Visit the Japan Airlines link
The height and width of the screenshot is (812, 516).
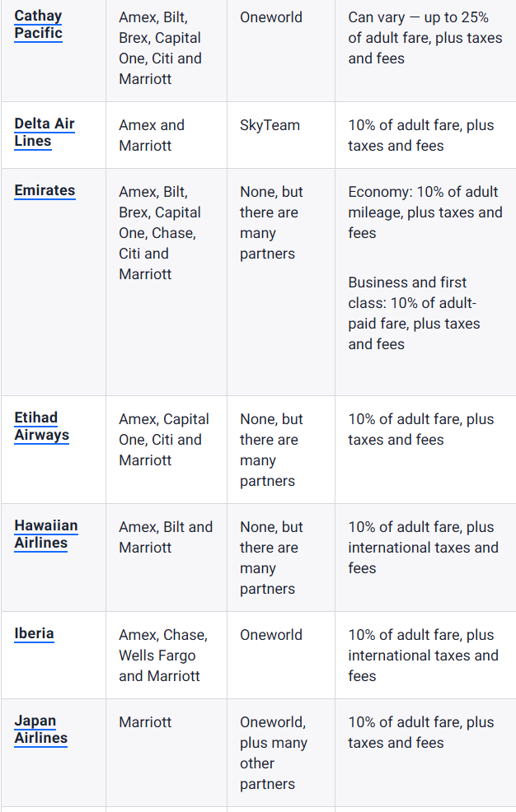click(40, 730)
